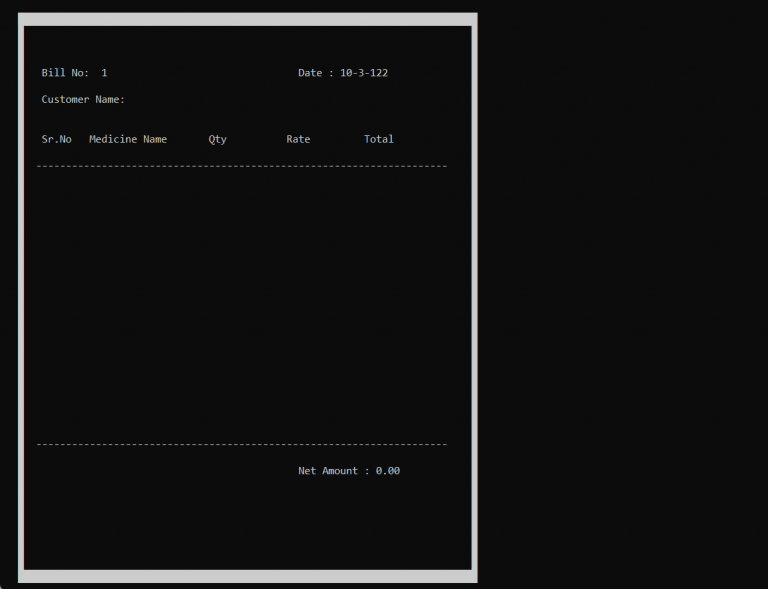Select the bill number value '1'
The width and height of the screenshot is (768, 589).
coord(104,73)
